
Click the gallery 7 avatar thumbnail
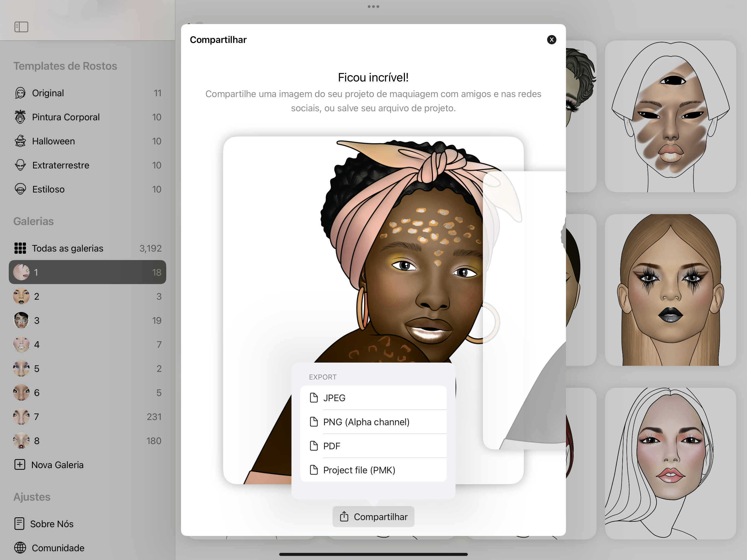(21, 417)
